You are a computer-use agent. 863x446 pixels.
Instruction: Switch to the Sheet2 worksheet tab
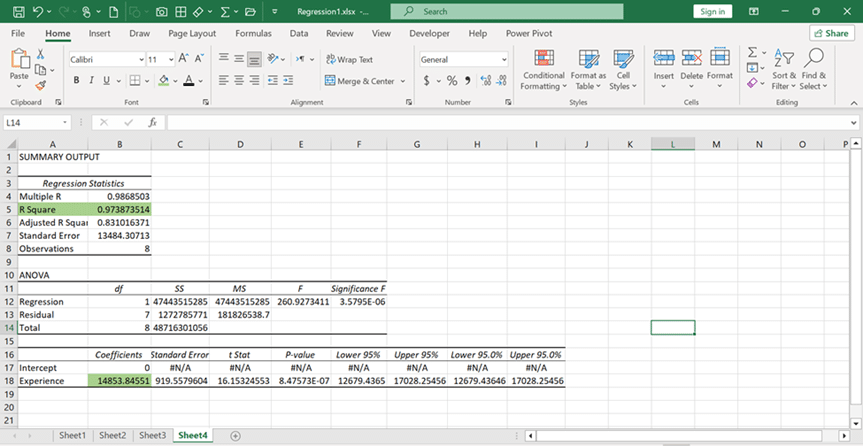(112, 436)
